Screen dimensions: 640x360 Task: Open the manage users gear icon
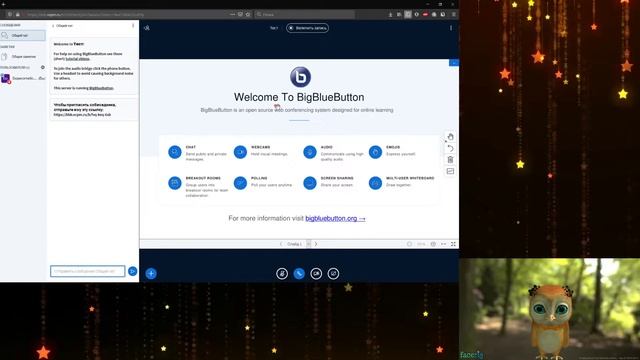click(x=42, y=67)
